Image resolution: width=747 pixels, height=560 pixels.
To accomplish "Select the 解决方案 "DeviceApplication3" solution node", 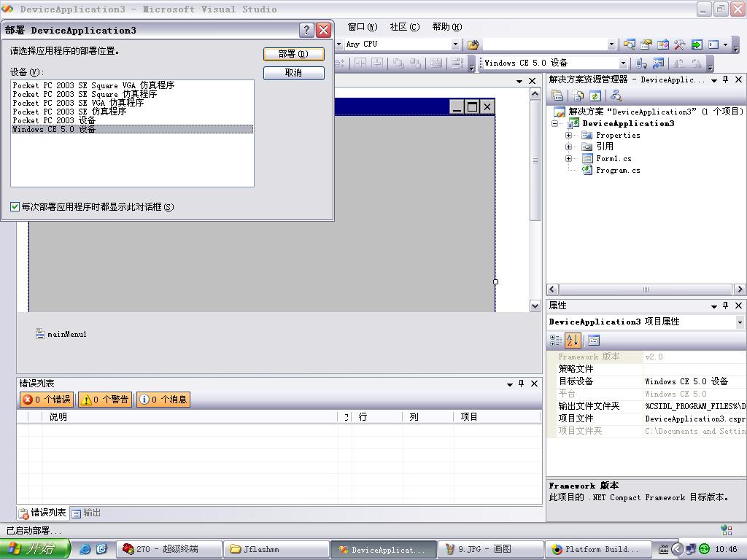I will [656, 112].
